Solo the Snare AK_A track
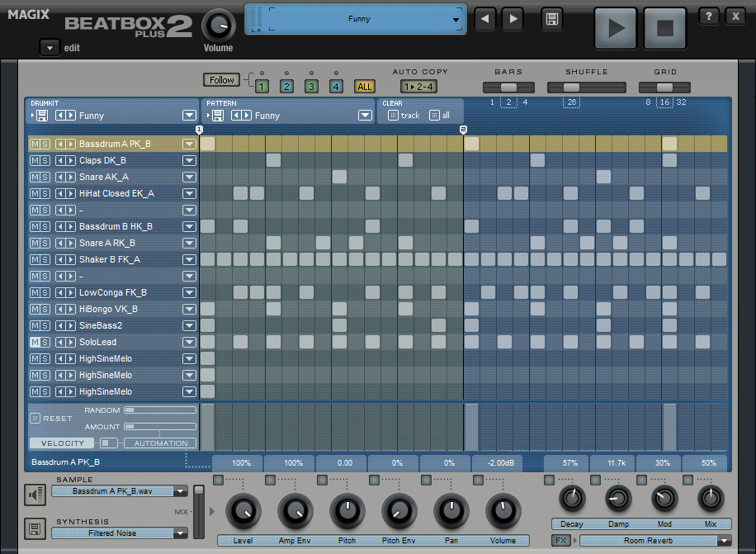The height and width of the screenshot is (554, 756). (x=45, y=177)
